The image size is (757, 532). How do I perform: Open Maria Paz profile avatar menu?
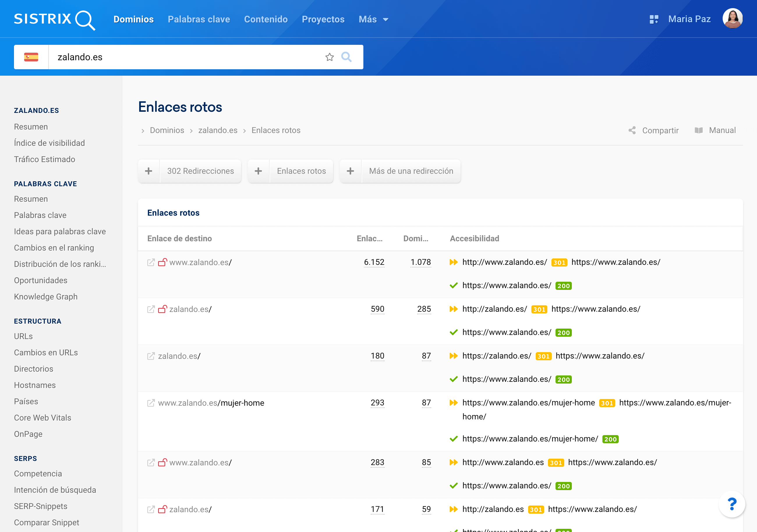(x=732, y=18)
